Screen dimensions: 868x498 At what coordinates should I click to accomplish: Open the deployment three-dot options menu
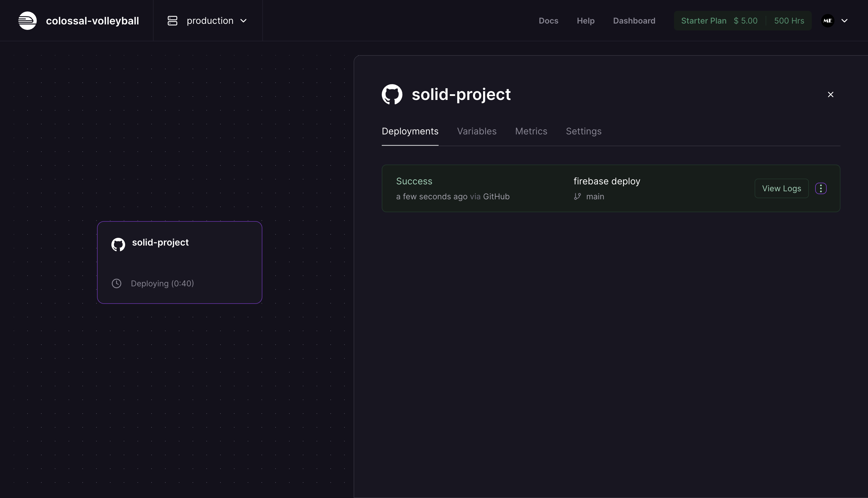click(x=821, y=188)
